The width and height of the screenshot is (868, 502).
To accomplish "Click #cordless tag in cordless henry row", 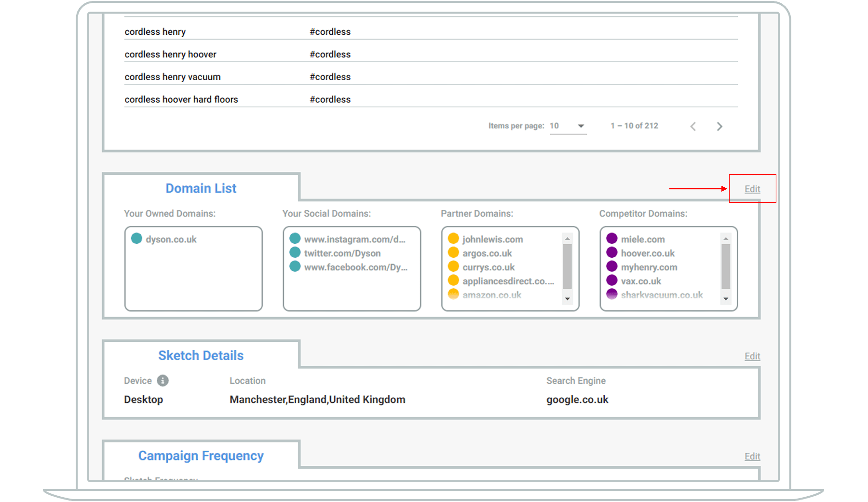I will [x=330, y=32].
